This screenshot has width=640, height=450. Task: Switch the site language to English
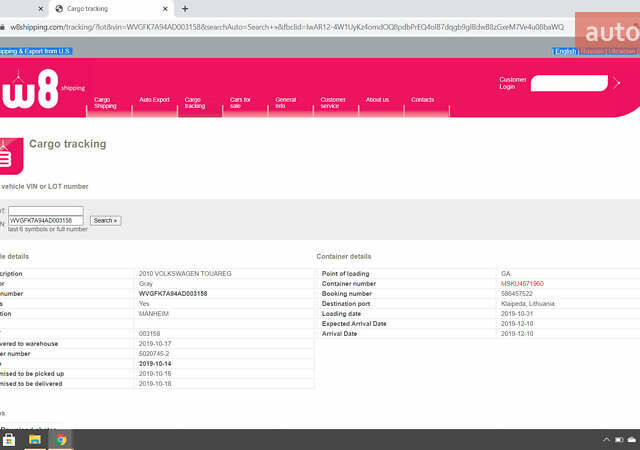(x=565, y=51)
